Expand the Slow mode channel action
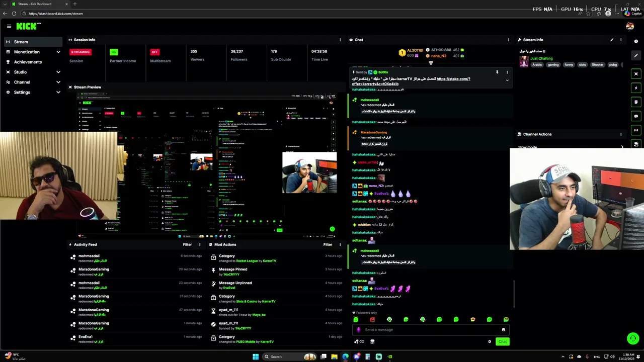This screenshot has height=362, width=644. point(622,147)
